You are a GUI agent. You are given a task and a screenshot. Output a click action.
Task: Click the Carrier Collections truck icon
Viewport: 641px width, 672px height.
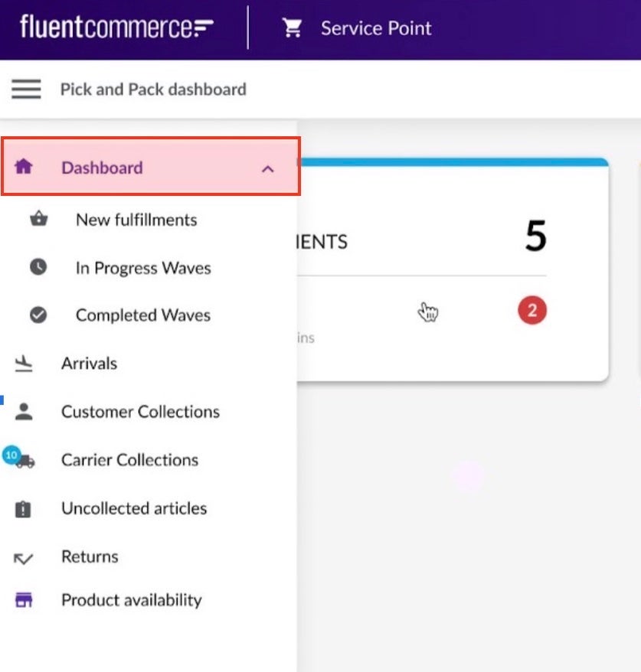pyautogui.click(x=24, y=461)
